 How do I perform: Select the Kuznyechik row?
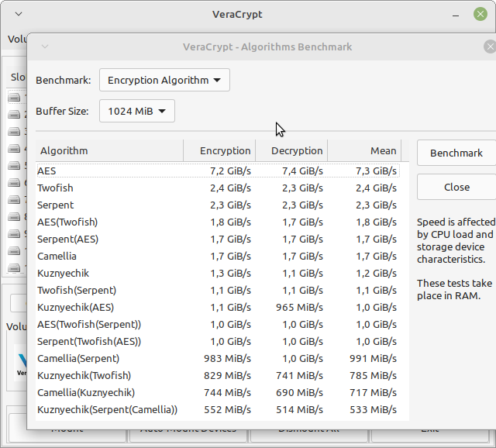(x=219, y=274)
